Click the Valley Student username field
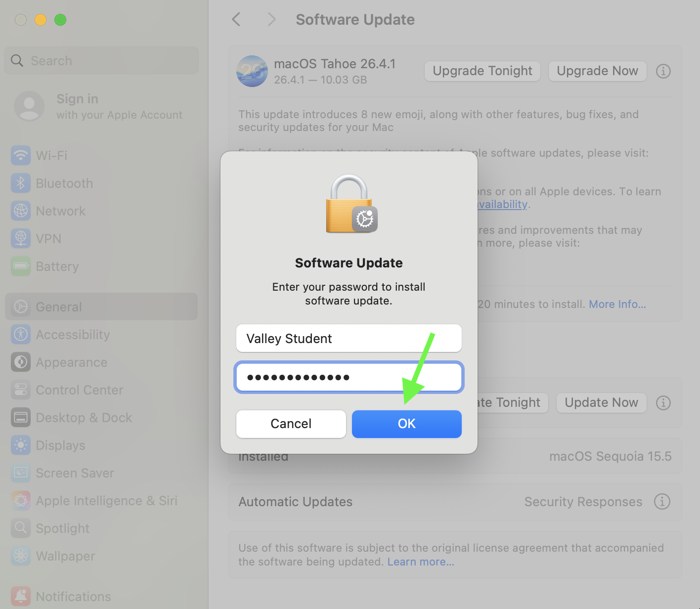Viewport: 700px width, 609px height. (349, 339)
